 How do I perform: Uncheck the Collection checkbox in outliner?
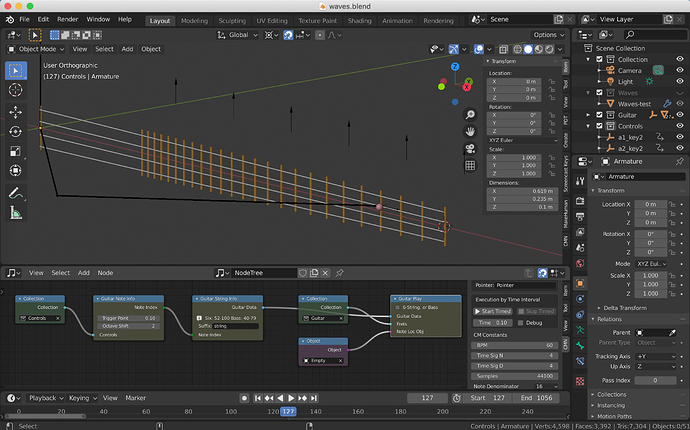[x=599, y=59]
